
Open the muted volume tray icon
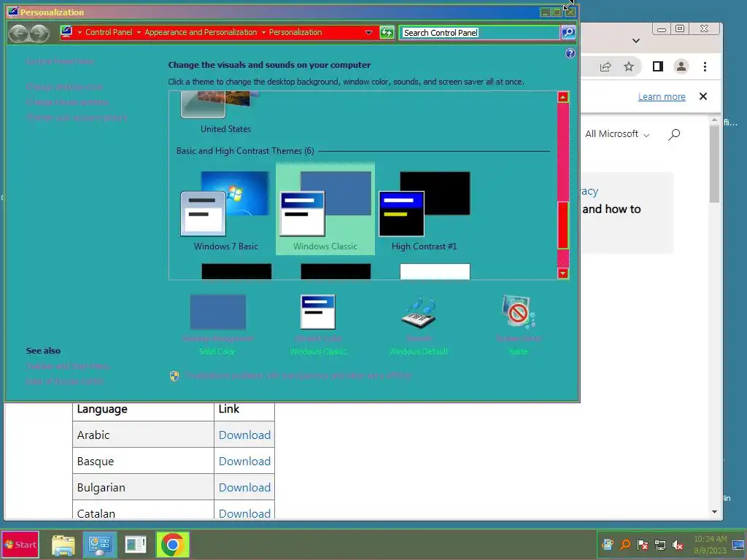pyautogui.click(x=678, y=545)
